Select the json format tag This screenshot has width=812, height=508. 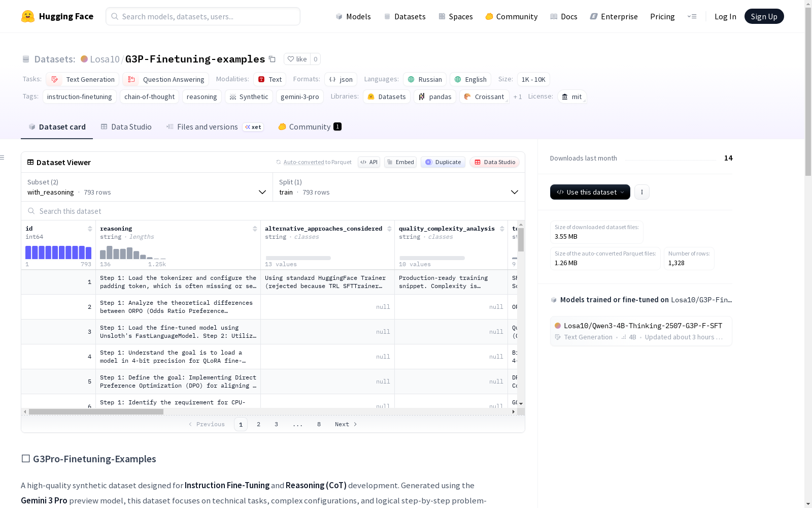tap(341, 79)
